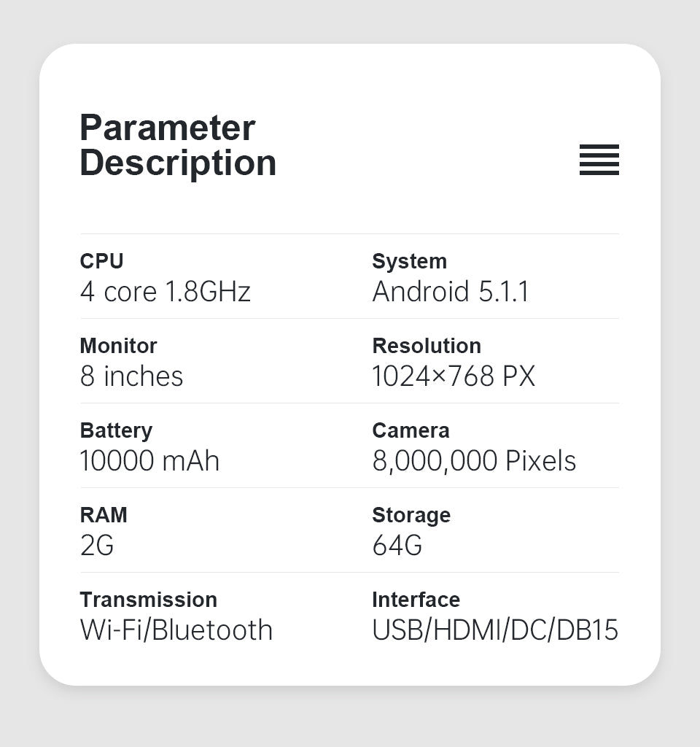Click the USB/HDMI/DC/DB15 interface value
700x747 pixels.
click(494, 630)
